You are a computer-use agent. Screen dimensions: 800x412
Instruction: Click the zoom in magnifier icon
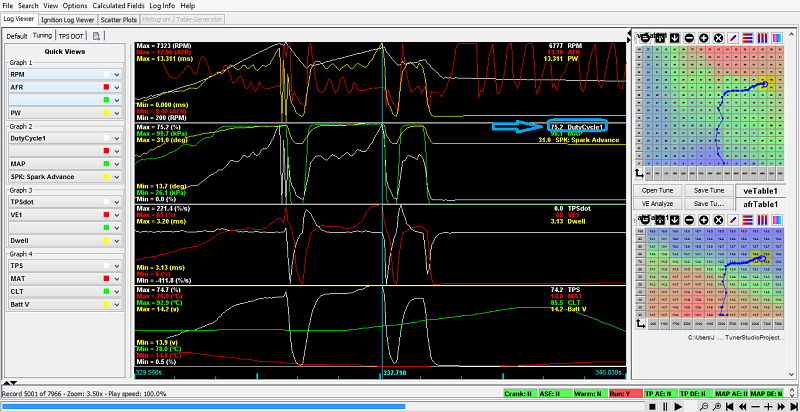(717, 406)
